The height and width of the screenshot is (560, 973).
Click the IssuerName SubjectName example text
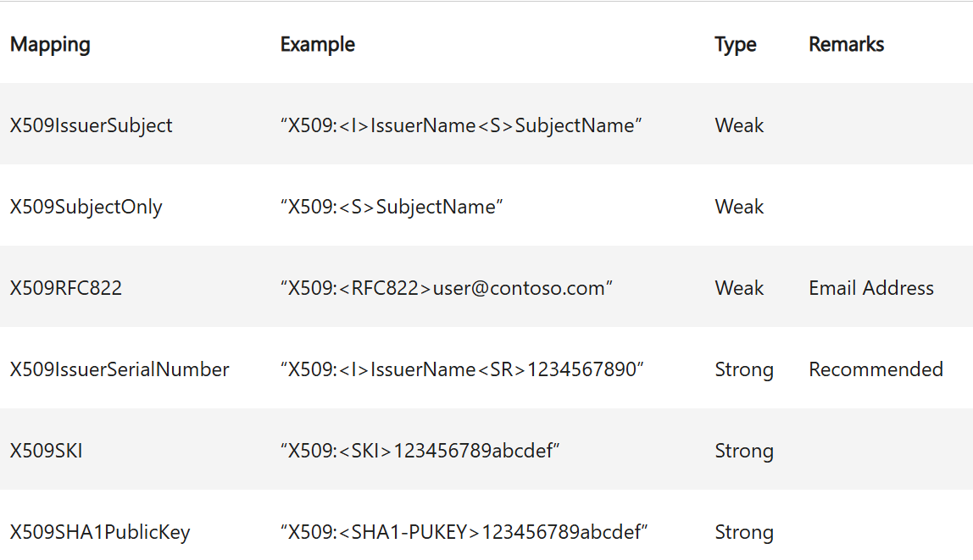pyautogui.click(x=461, y=125)
